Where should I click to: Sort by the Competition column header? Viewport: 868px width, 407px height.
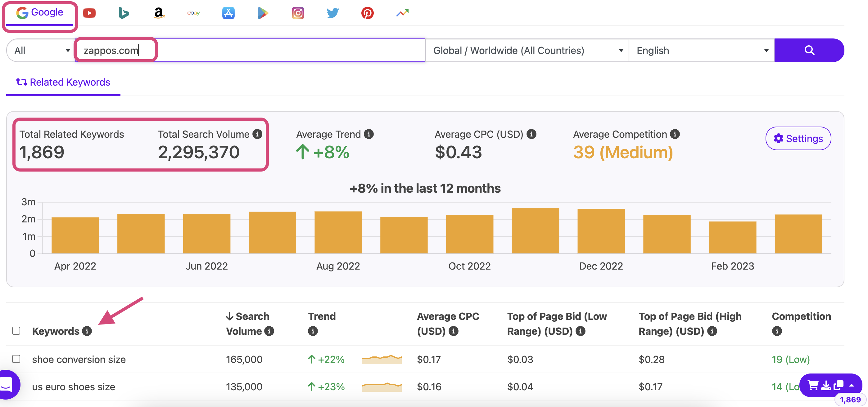click(x=801, y=316)
